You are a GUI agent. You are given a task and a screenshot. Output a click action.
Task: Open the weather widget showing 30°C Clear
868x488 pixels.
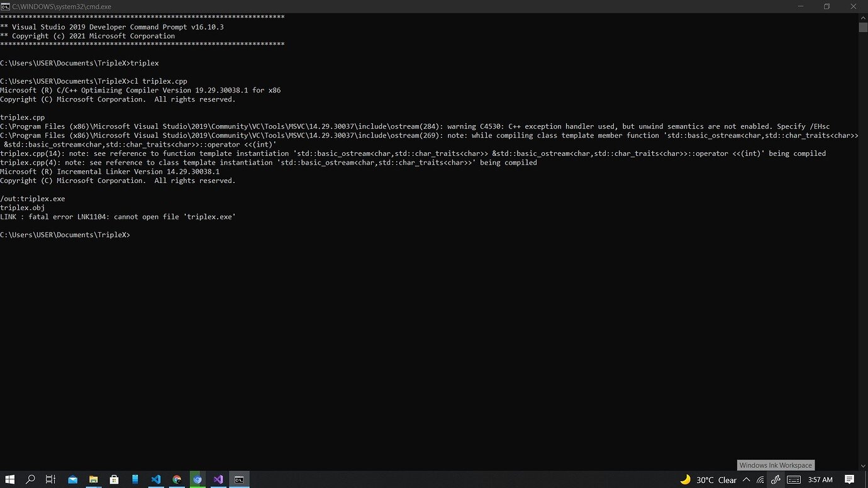coord(708,480)
